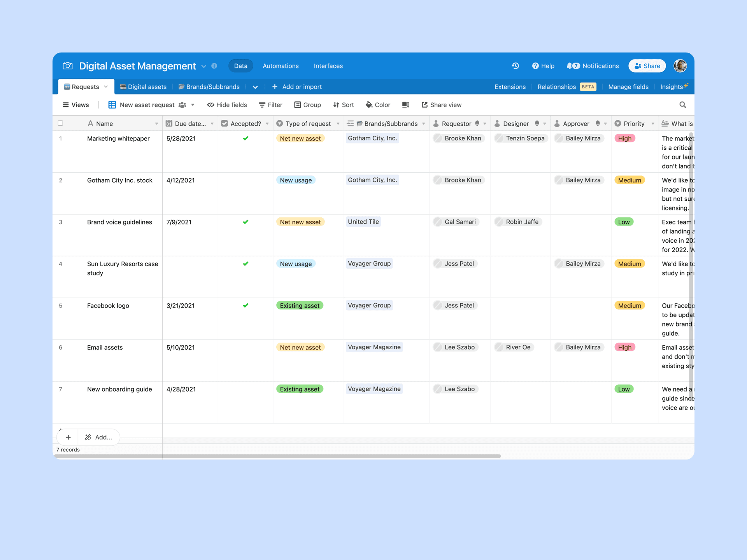The width and height of the screenshot is (747, 560).
Task: Click the plus add record icon
Action: pyautogui.click(x=68, y=437)
